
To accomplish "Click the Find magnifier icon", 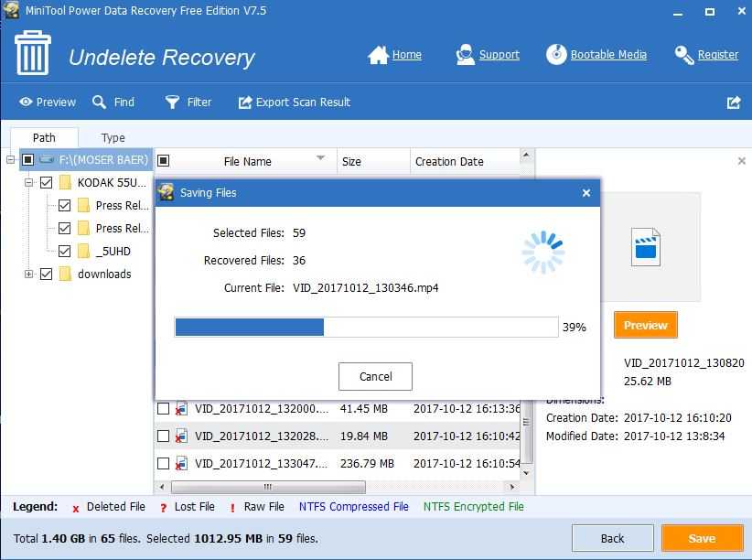I will coord(100,102).
